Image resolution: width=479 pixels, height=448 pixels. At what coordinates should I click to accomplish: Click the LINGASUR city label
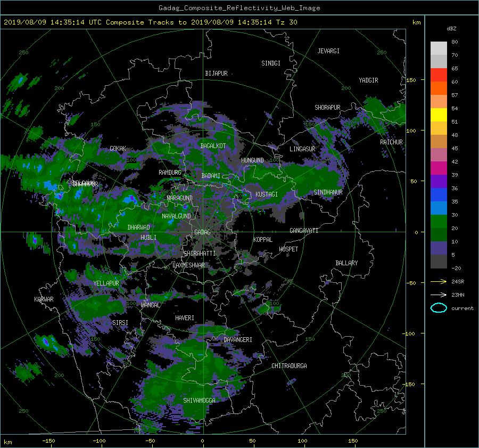pos(302,149)
